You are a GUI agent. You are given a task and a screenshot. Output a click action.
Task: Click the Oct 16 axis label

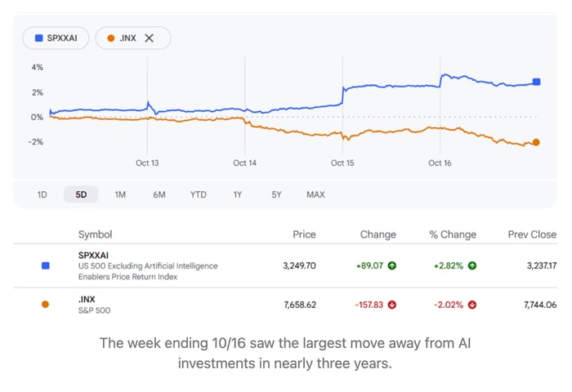click(x=440, y=163)
